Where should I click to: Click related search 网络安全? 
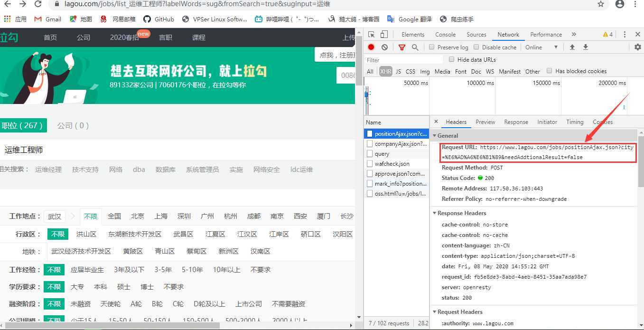[267, 170]
